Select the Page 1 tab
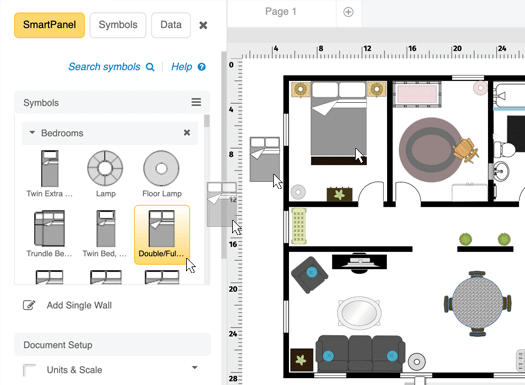525x385 pixels. click(x=281, y=12)
